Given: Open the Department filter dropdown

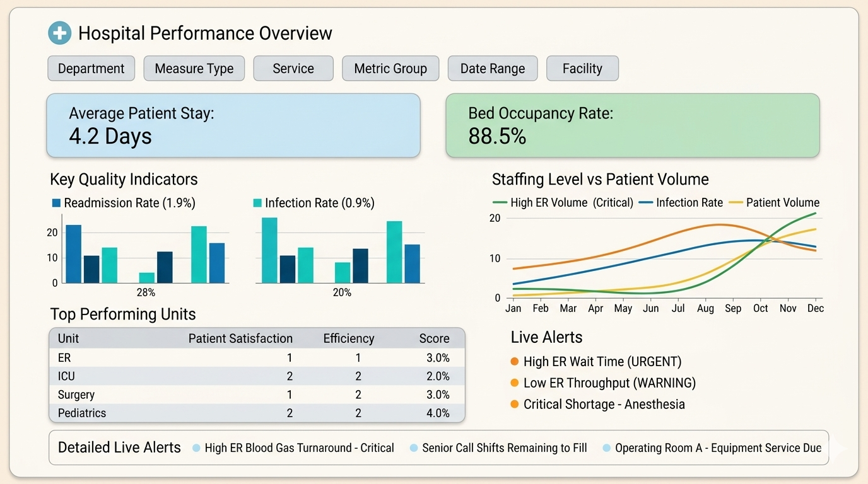Looking at the screenshot, I should tap(91, 69).
